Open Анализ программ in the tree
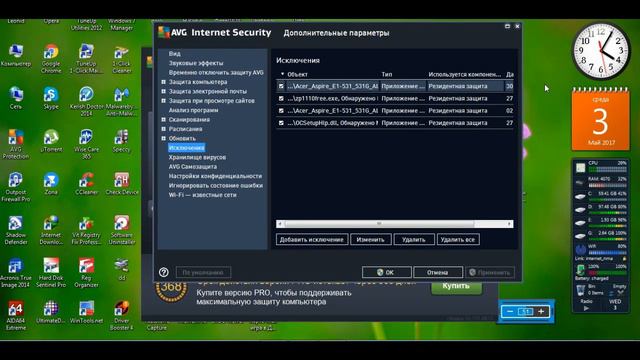The image size is (640, 360). point(193,110)
